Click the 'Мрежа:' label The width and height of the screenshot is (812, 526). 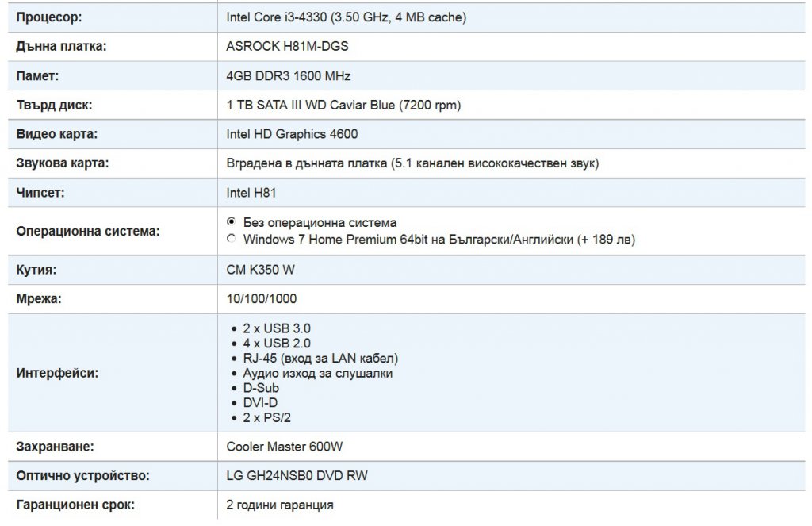coord(39,298)
